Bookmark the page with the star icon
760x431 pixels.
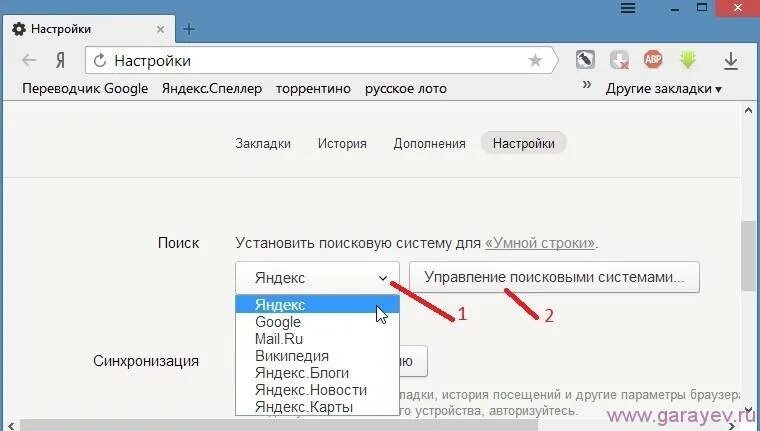(535, 60)
